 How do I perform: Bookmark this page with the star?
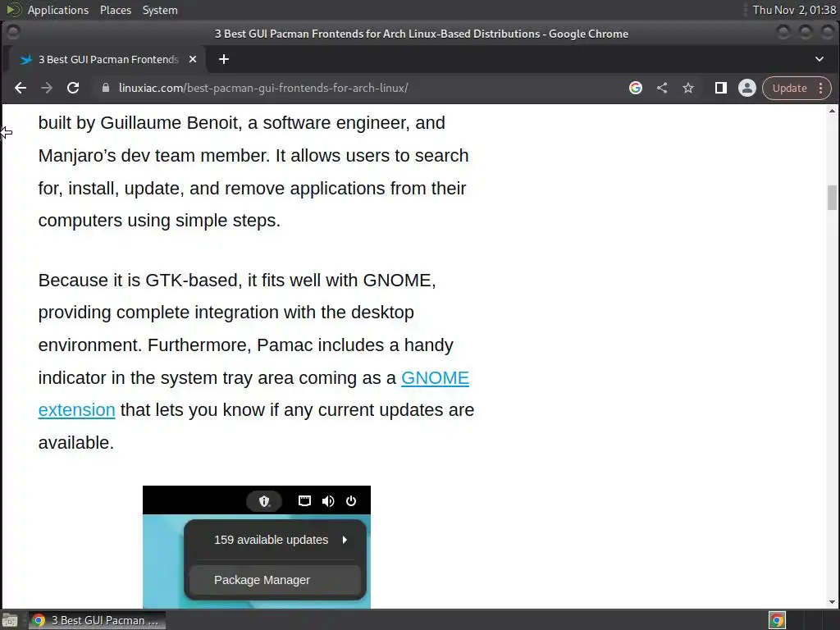[x=688, y=88]
